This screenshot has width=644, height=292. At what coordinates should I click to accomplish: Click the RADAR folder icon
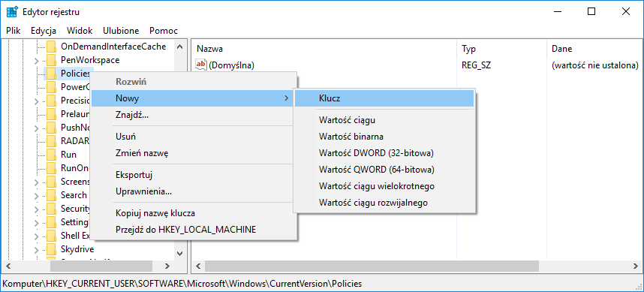[51, 141]
